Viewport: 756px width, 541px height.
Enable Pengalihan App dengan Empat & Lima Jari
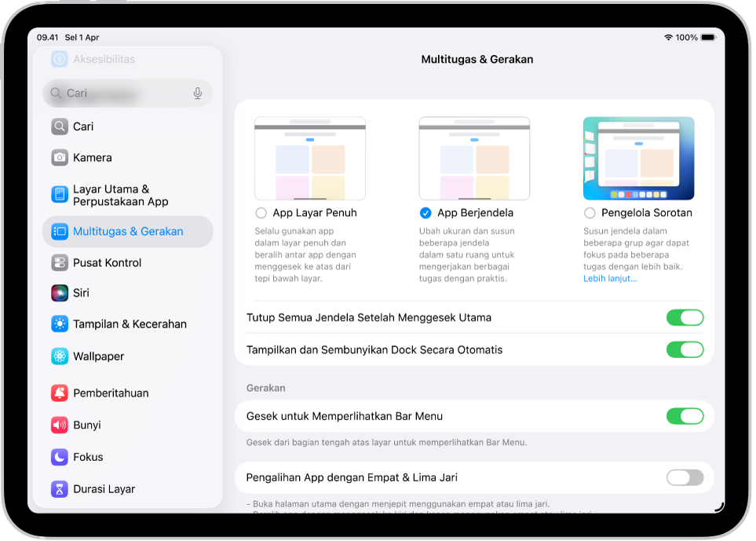[684, 478]
